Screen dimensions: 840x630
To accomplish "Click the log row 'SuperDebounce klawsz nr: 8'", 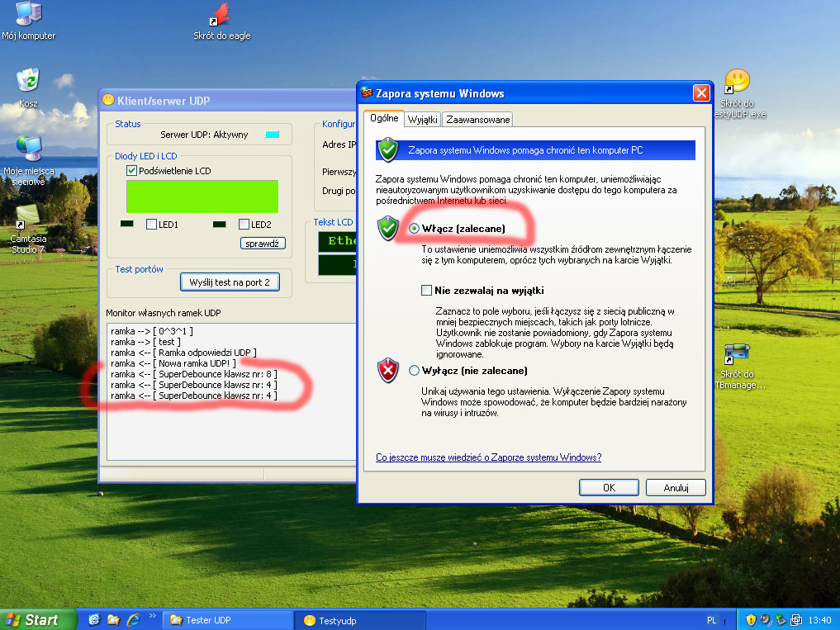I will coord(194,374).
